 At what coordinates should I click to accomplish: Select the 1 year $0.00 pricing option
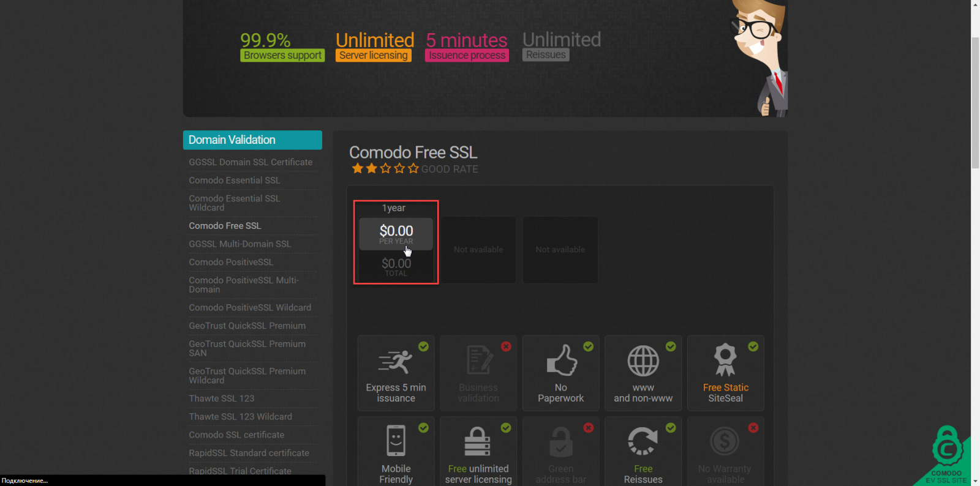pos(396,242)
